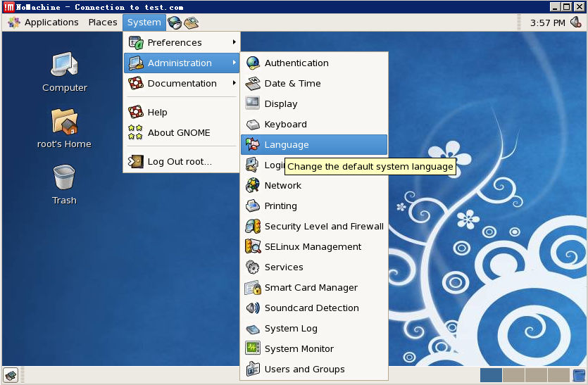
Task: Click the Keyboard icon in Administration menu
Action: (253, 124)
